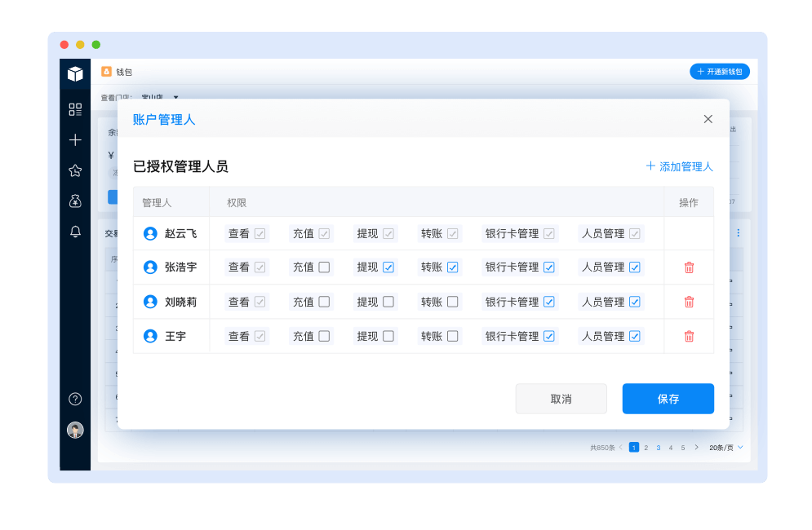Click the cube logo in the sidebar
This screenshot has height=530, width=812.
[75, 74]
